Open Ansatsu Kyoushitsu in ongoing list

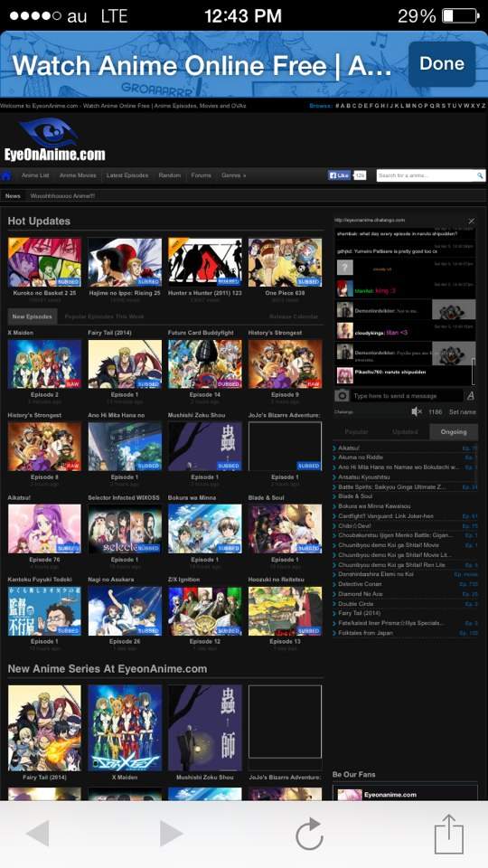[x=364, y=476]
